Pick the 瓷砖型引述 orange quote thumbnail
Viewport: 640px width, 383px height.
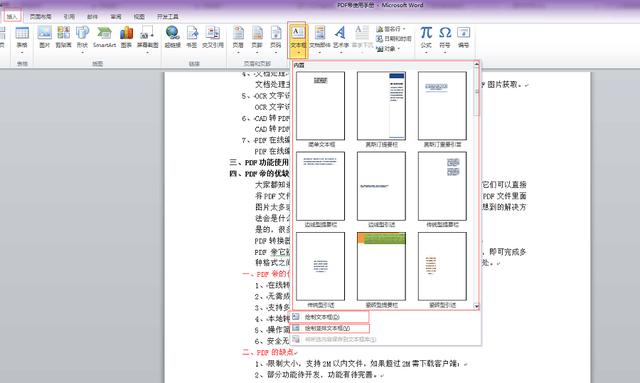(x=442, y=267)
